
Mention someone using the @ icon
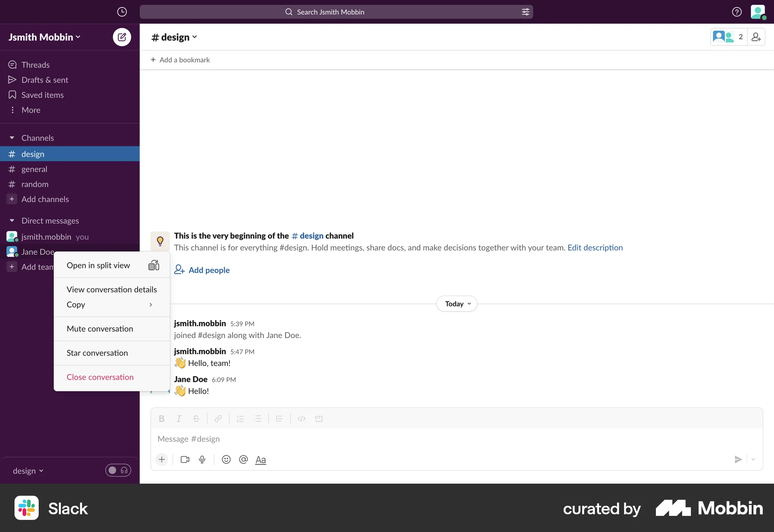pos(243,459)
